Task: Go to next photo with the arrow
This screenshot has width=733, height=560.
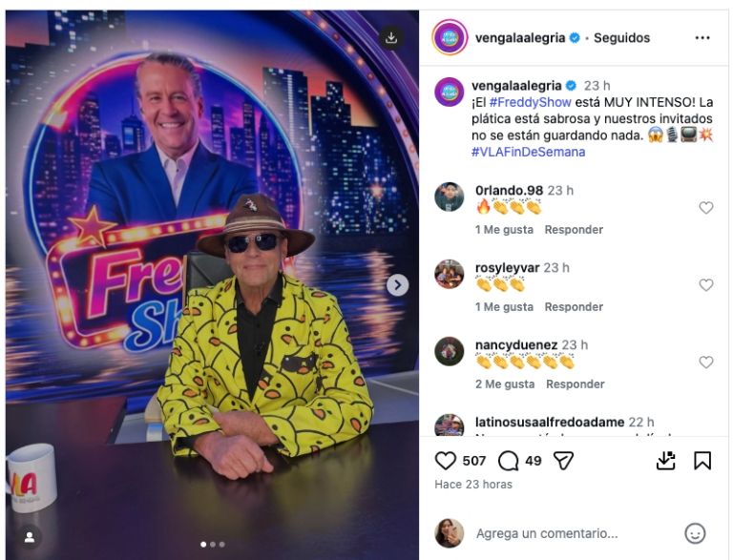Action: [397, 284]
